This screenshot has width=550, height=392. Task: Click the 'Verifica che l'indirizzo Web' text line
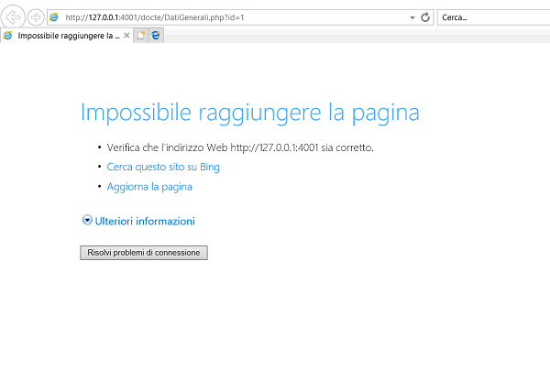click(x=240, y=147)
